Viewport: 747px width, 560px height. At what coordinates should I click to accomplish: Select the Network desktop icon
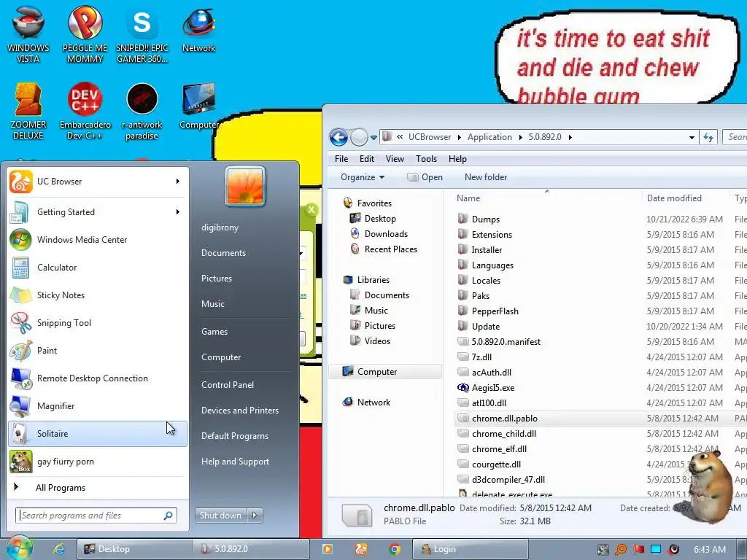(x=198, y=29)
